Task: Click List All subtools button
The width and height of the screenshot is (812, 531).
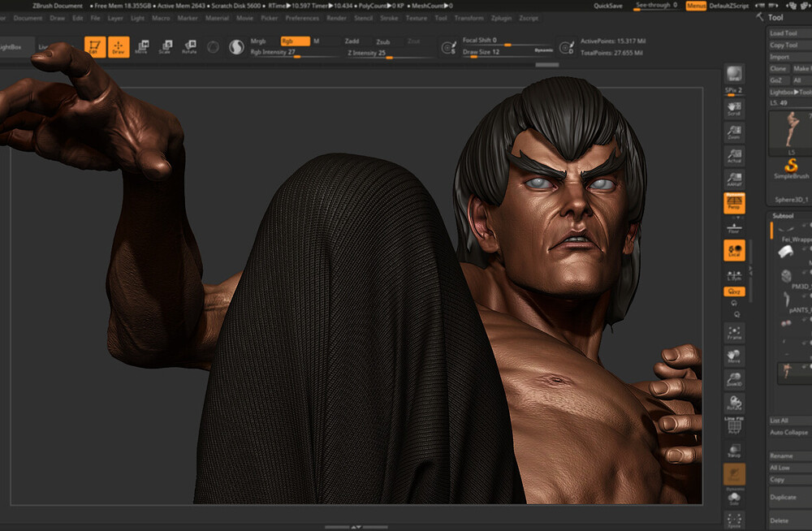Action: [789, 420]
